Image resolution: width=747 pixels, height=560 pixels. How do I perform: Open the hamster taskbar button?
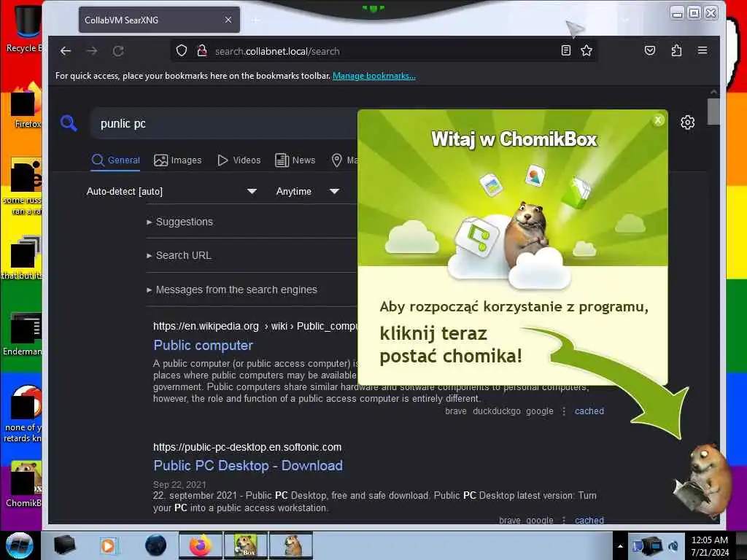click(291, 545)
